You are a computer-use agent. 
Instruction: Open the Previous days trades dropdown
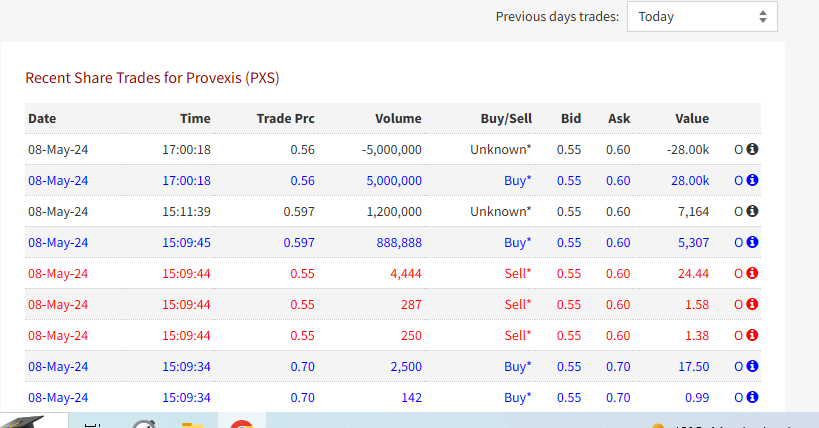(702, 17)
